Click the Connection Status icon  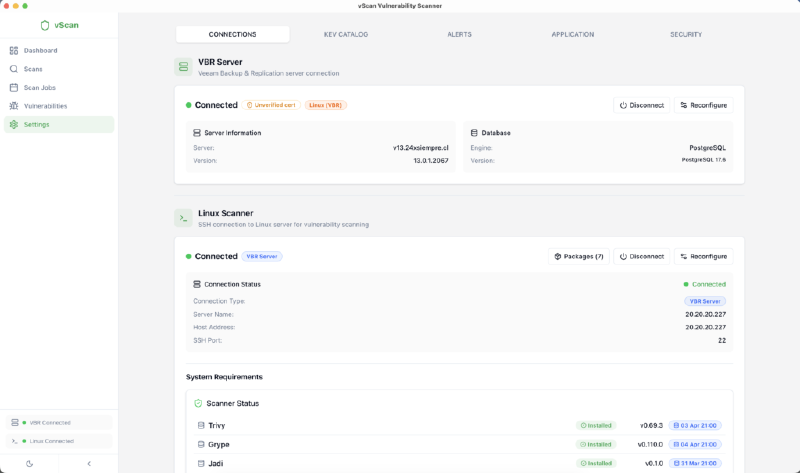tap(197, 284)
